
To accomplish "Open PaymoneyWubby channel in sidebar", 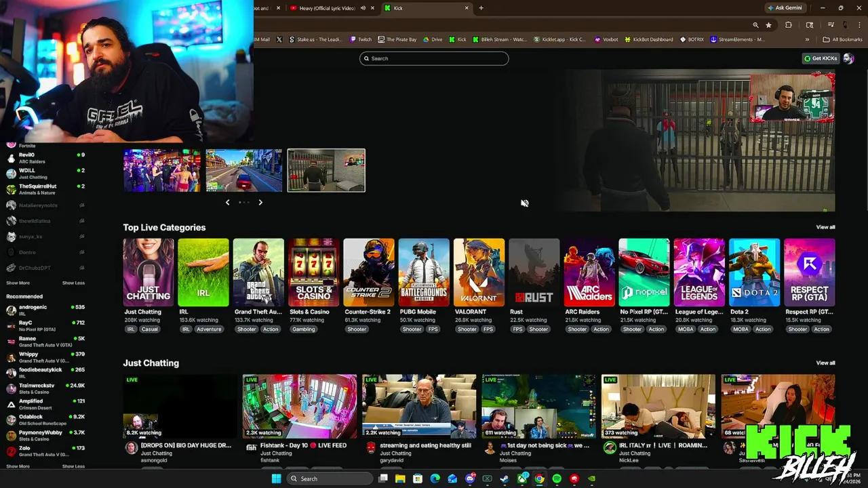I will pyautogui.click(x=45, y=435).
